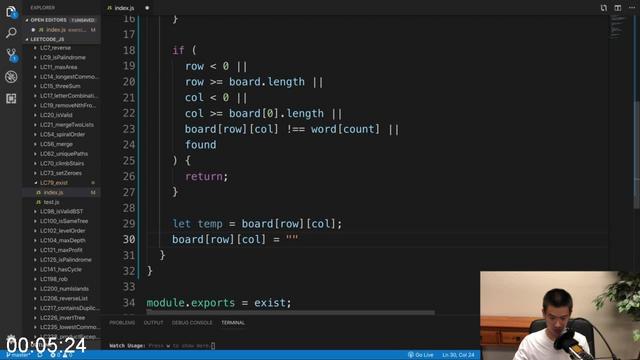Open the Source Control view
The width and height of the screenshot is (640, 360).
pos(11,55)
